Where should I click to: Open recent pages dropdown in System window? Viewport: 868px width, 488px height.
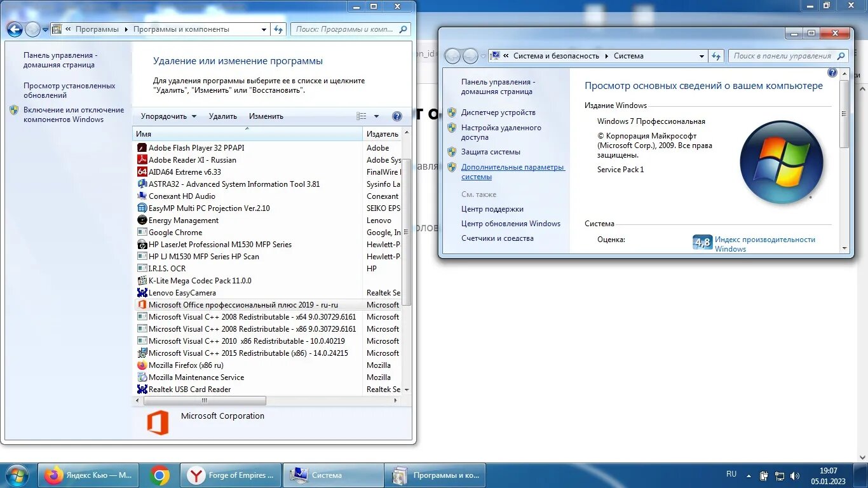point(483,56)
